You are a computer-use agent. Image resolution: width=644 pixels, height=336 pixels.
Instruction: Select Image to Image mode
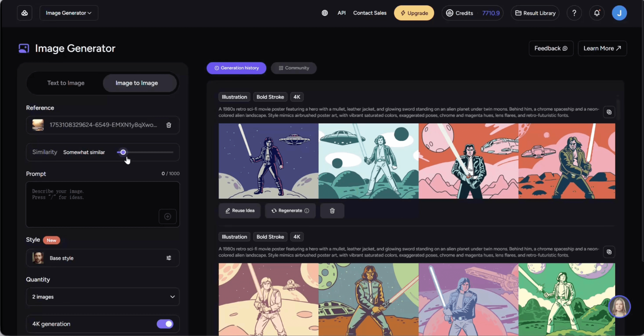click(x=137, y=83)
